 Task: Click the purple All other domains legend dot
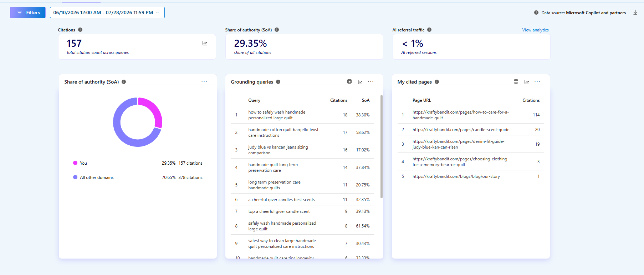tap(75, 177)
